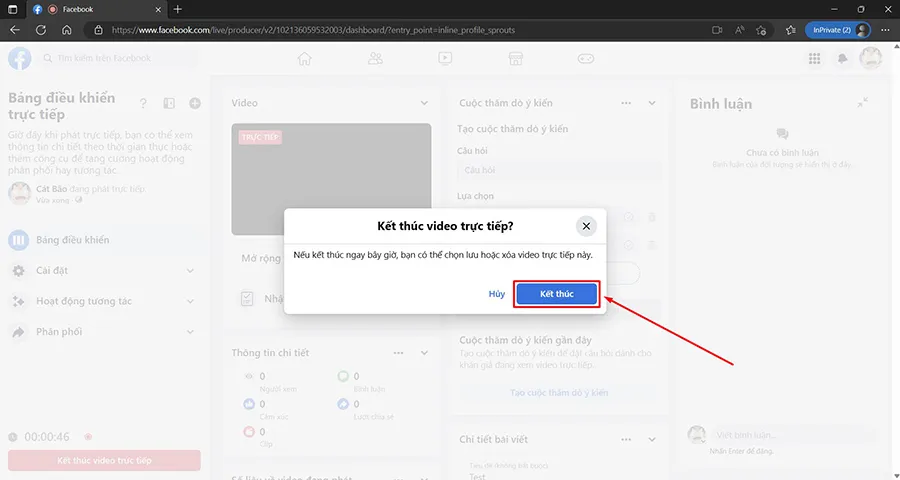The image size is (900, 480).
Task: Open a new browser tab
Action: [177, 9]
